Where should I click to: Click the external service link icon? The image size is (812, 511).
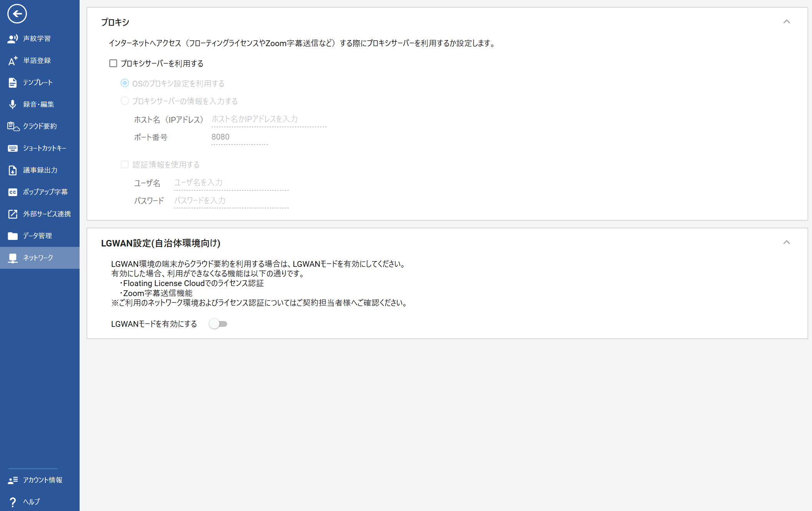click(13, 214)
